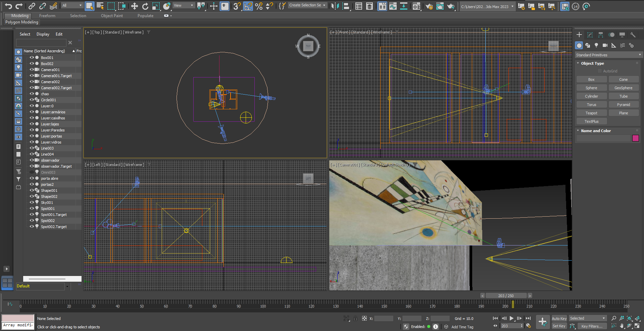Image resolution: width=644 pixels, height=331 pixels.
Task: Hide Box001 using its eye icon
Action: [32, 58]
